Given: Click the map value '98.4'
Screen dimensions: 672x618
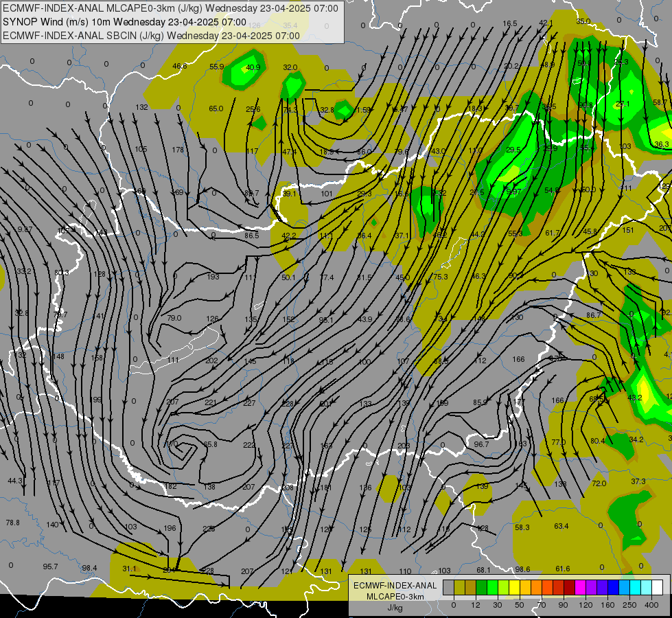Looking at the screenshot, I should (89, 569).
